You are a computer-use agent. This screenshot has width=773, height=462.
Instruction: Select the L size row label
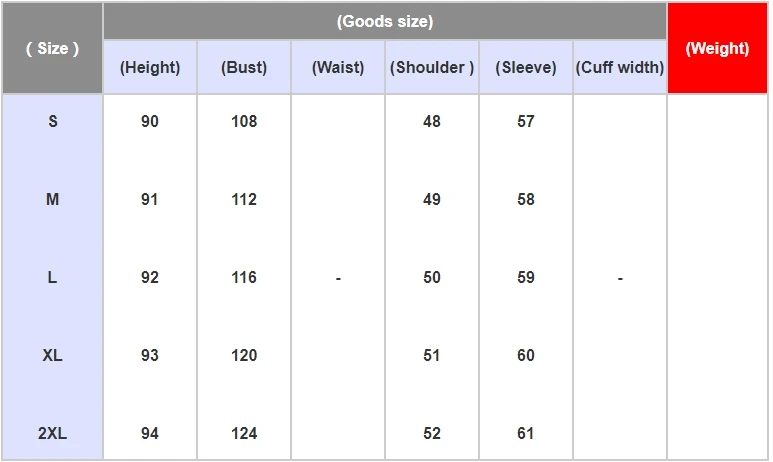pyautogui.click(x=52, y=277)
